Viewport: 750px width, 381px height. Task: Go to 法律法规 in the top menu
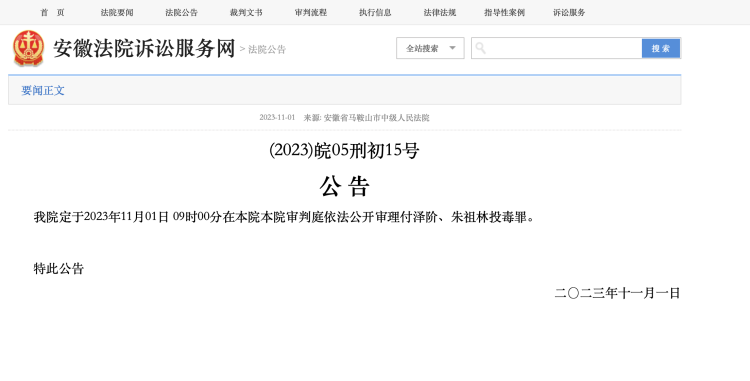coord(440,12)
